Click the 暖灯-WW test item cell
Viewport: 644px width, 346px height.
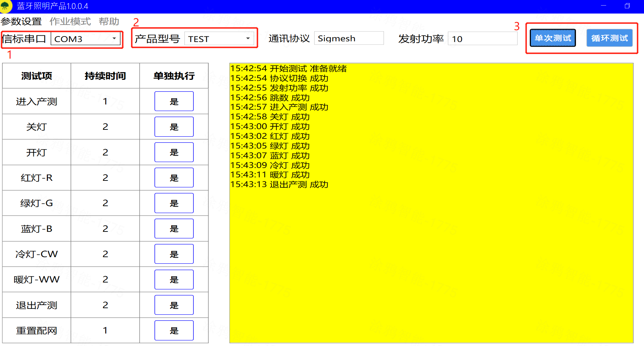(x=36, y=279)
